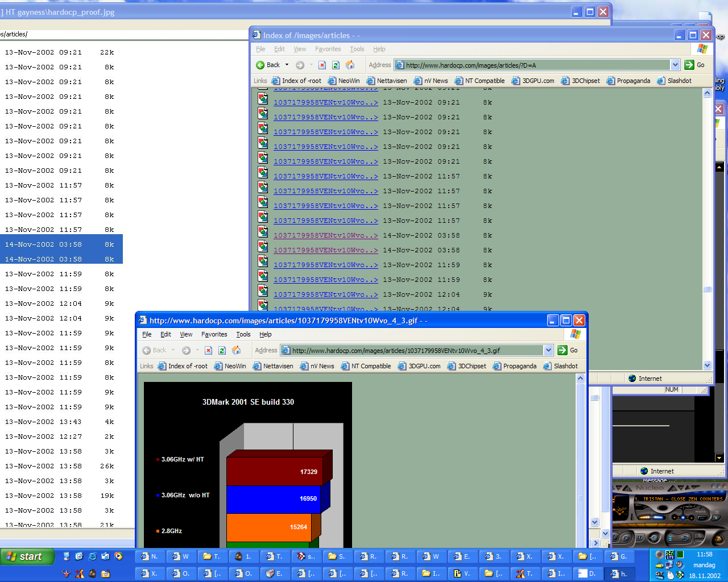Click row dated 13-Nov-2002 12:27 2k
Image resolution: width=728 pixels, height=582 pixels.
(x=60, y=436)
